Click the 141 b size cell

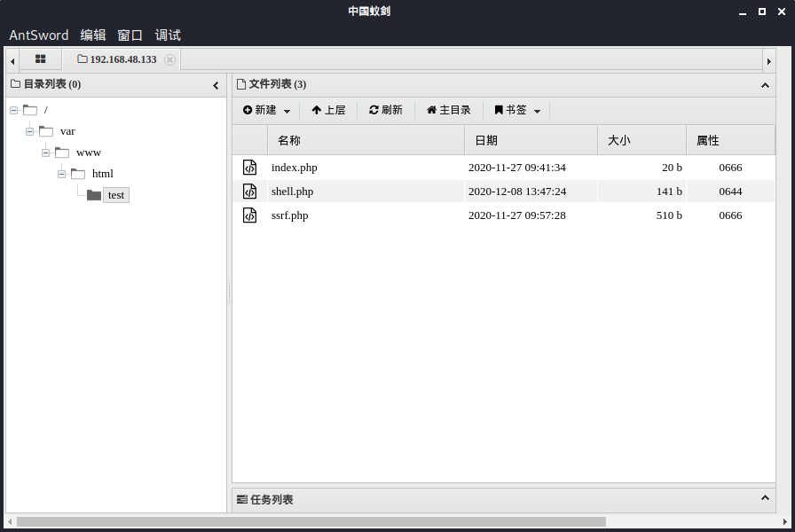click(x=669, y=192)
